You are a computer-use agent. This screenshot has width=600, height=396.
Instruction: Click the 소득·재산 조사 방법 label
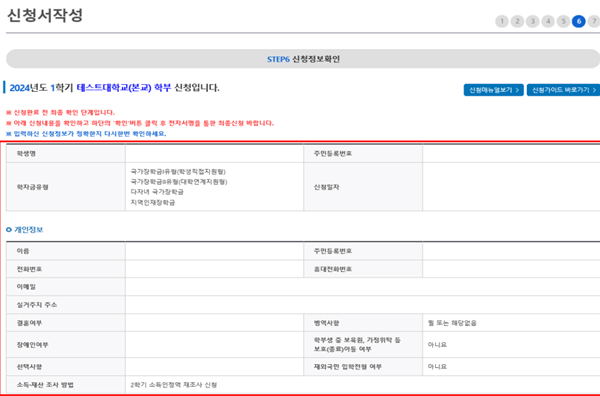pos(66,385)
